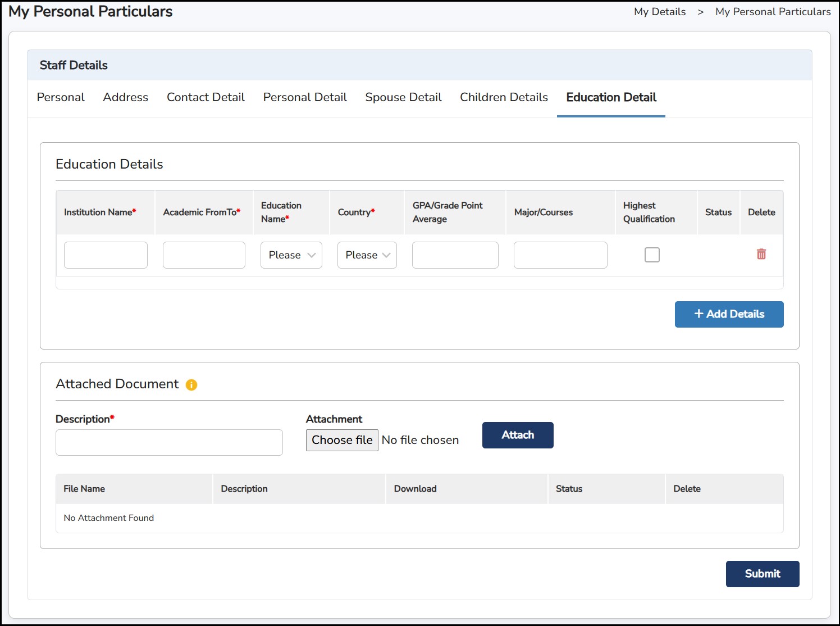Click the Attached Document info icon

click(x=191, y=385)
